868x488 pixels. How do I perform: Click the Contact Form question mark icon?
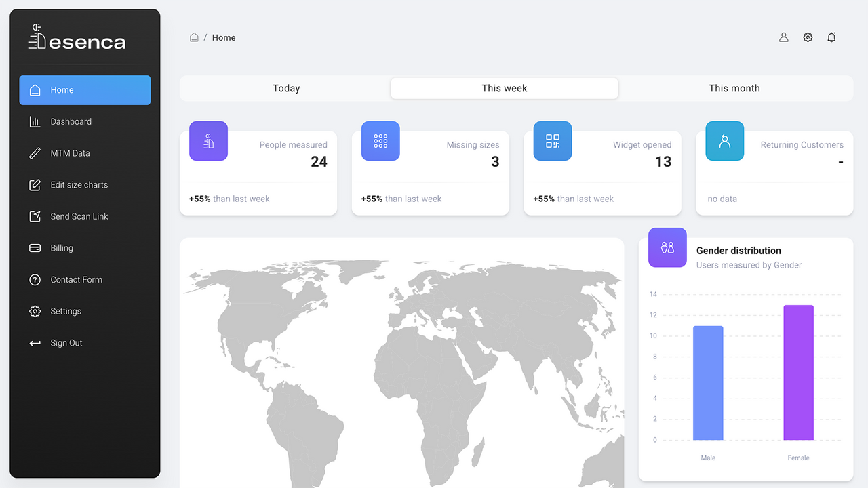[35, 280]
